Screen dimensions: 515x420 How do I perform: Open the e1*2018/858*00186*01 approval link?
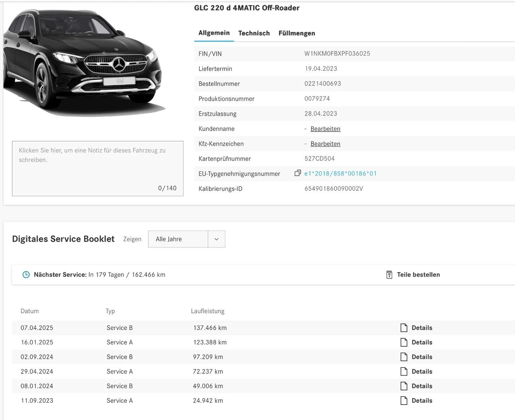341,173
